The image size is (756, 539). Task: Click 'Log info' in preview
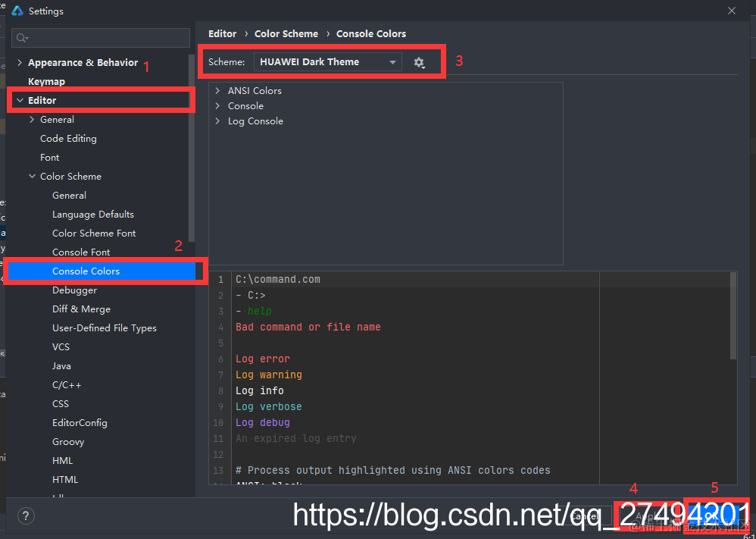tap(259, 391)
